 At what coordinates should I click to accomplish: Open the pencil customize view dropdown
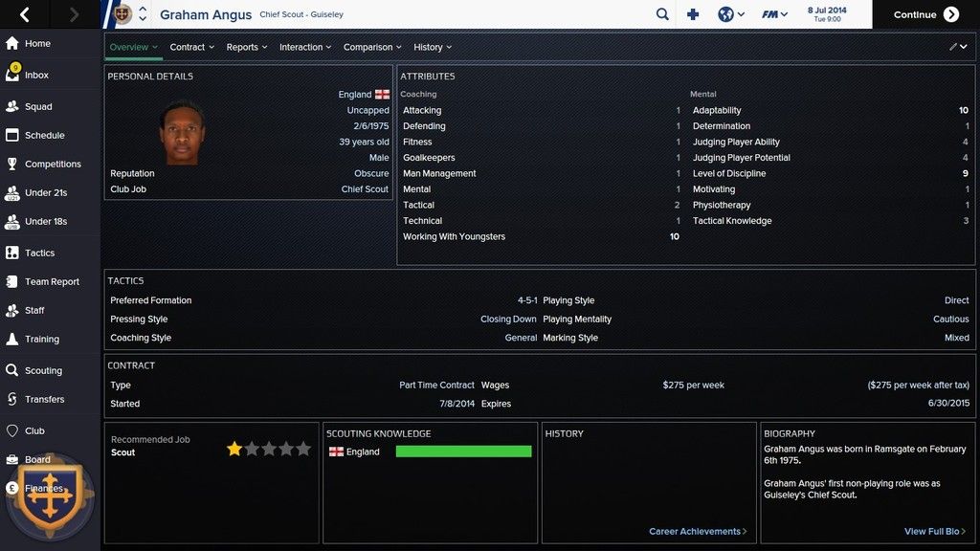(x=957, y=47)
